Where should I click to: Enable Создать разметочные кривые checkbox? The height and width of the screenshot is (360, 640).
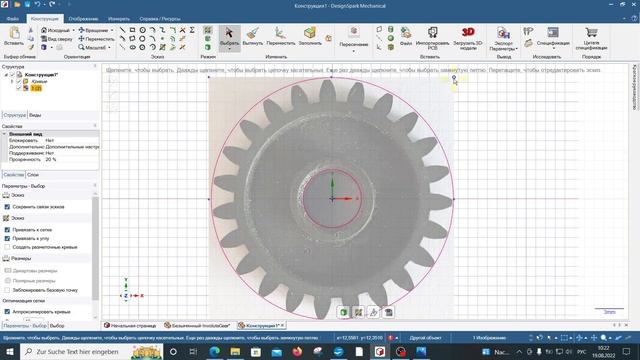pyautogui.click(x=7, y=247)
